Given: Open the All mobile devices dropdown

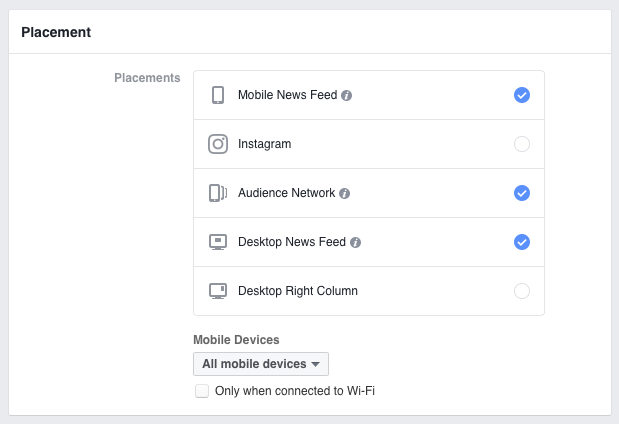Looking at the screenshot, I should click(261, 364).
